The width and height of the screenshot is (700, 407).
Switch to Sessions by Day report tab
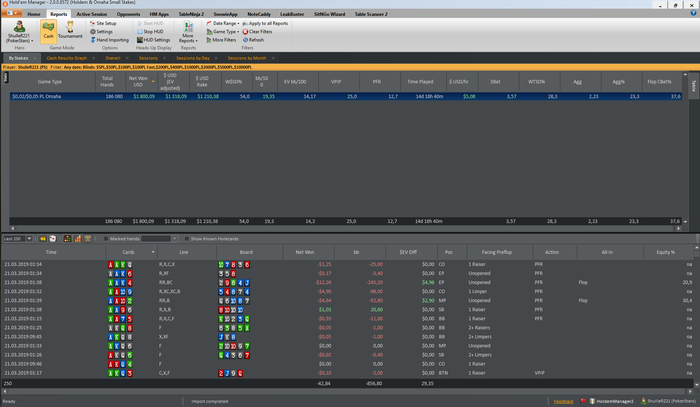tap(192, 58)
